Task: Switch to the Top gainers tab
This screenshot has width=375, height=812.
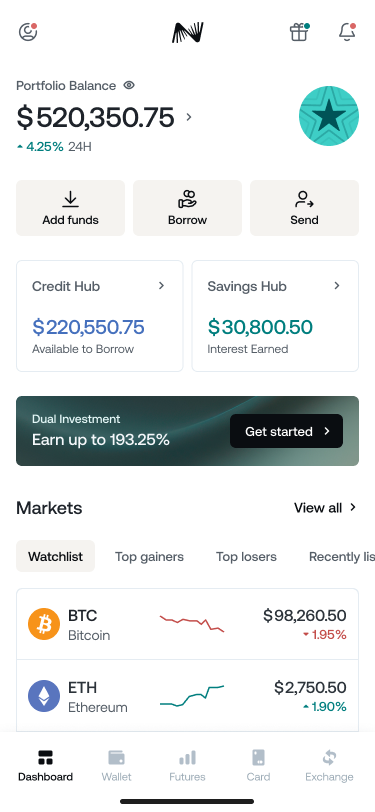Action: pyautogui.click(x=149, y=556)
